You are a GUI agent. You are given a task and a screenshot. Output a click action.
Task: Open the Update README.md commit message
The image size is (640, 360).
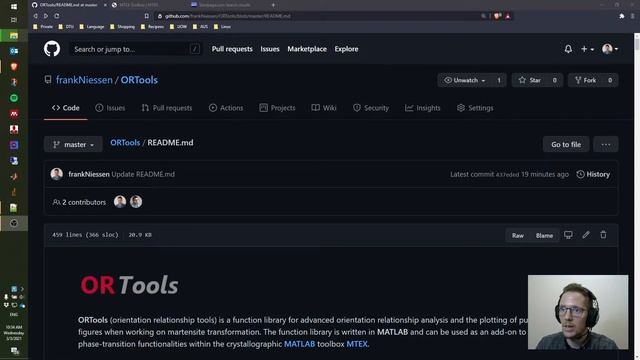click(x=143, y=174)
